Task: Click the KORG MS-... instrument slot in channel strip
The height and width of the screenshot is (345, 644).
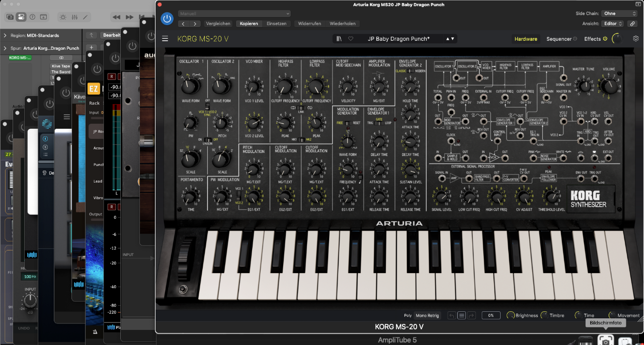Action: pos(20,58)
